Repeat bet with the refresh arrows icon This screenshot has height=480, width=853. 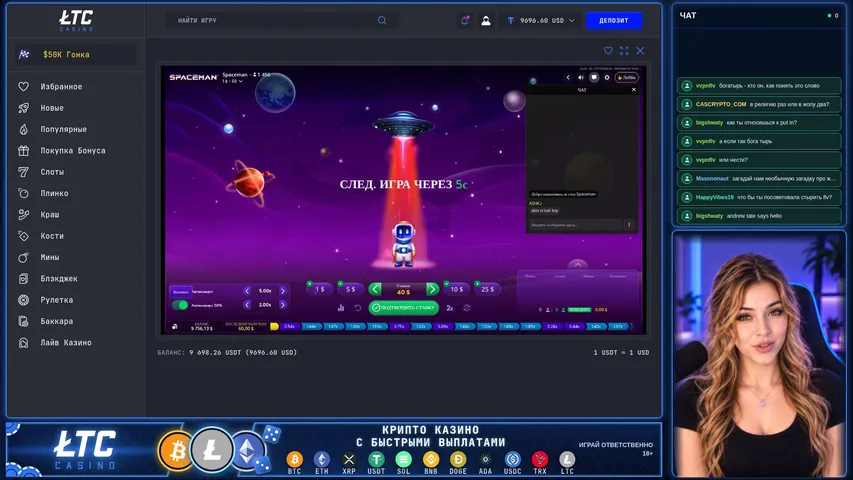point(467,308)
